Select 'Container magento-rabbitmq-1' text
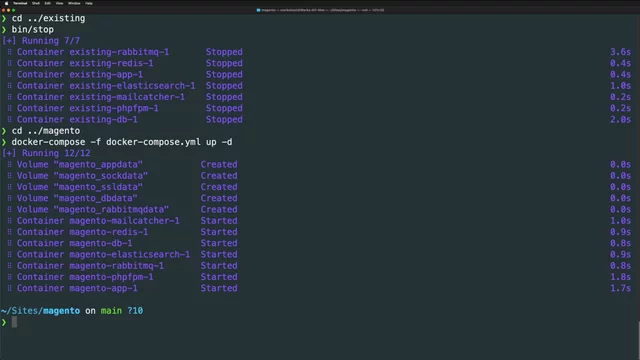 click(x=90, y=266)
